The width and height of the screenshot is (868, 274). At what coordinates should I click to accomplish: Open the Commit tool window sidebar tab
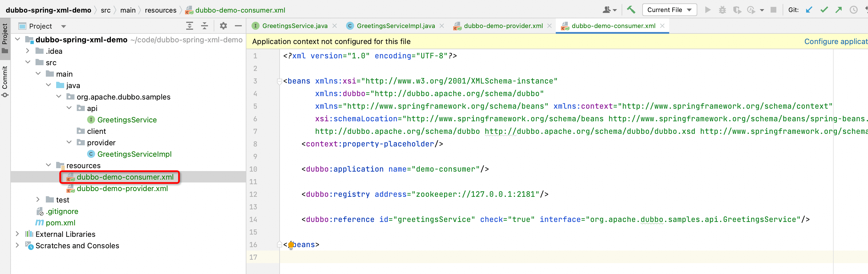5,82
